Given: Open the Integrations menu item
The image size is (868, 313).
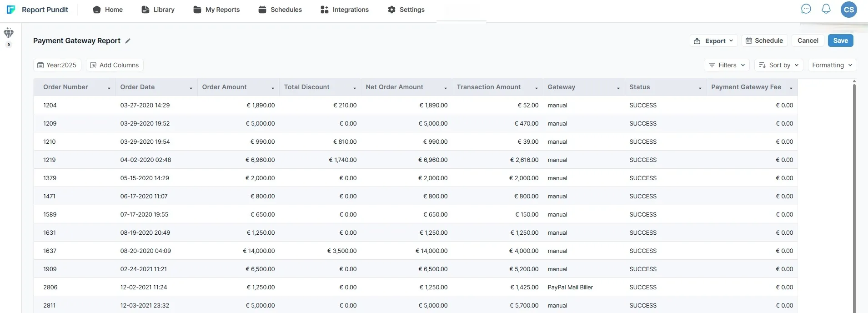Looking at the screenshot, I should [x=345, y=10].
